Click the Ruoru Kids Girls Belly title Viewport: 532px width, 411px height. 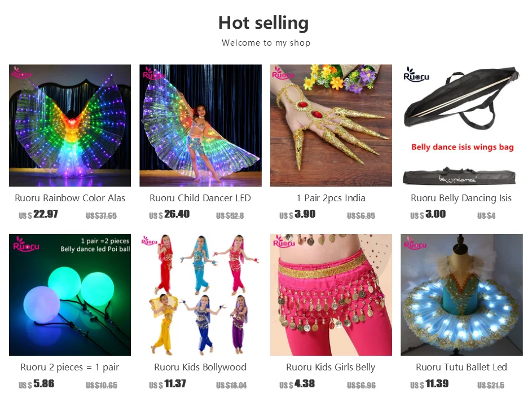(331, 367)
